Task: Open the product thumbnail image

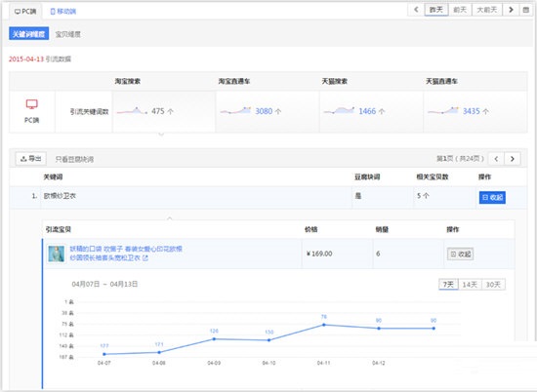Action: [x=57, y=254]
